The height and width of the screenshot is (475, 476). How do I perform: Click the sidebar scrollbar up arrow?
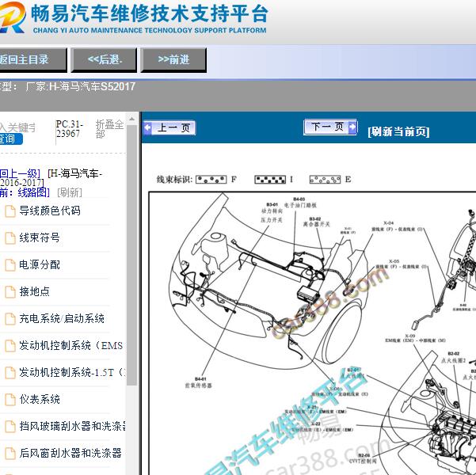point(131,119)
